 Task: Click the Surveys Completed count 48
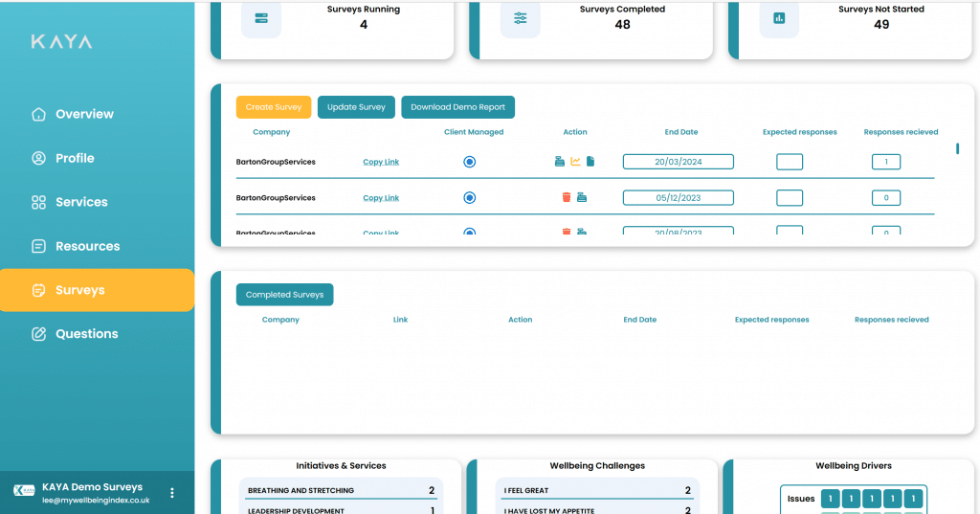(622, 24)
